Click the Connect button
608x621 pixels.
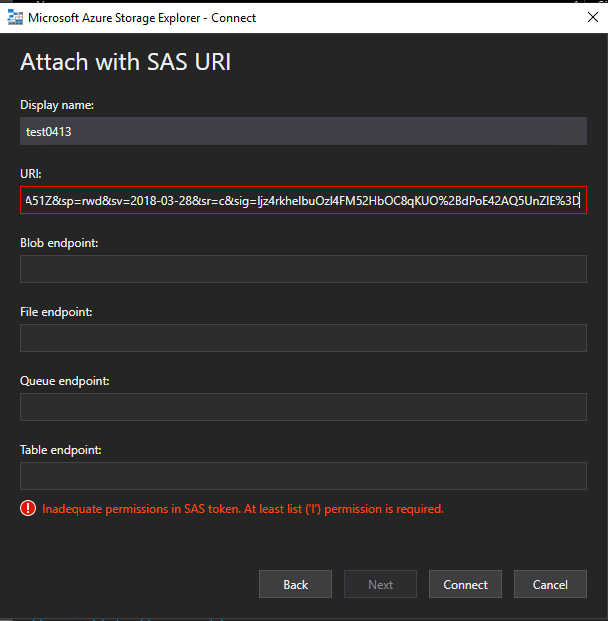tap(465, 584)
